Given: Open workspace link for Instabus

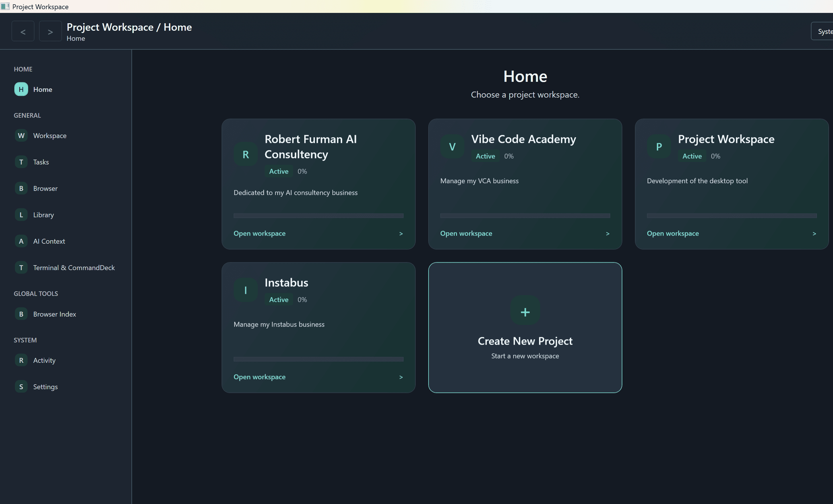Looking at the screenshot, I should click(259, 377).
